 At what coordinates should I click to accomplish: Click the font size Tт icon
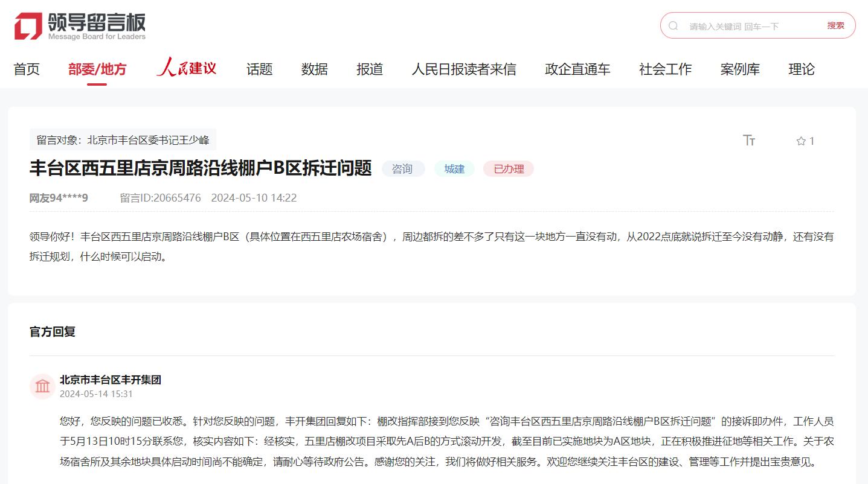click(x=749, y=141)
